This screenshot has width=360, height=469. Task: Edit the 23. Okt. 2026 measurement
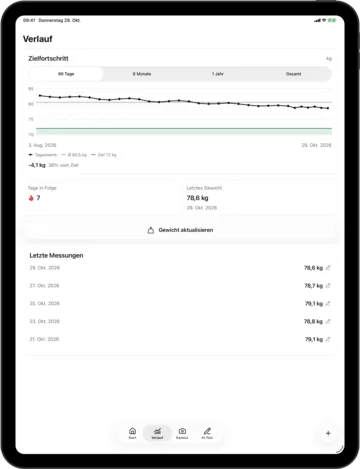328,321
